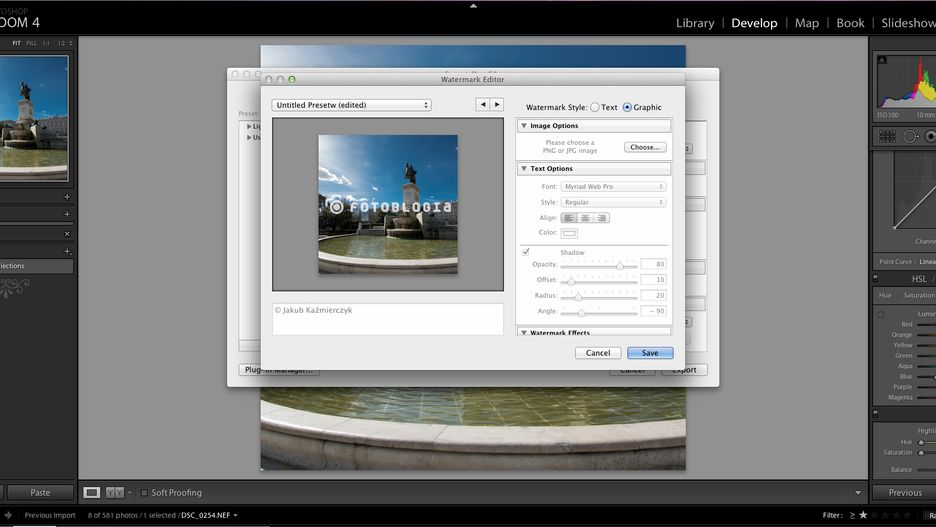Collapse the Image Options section

click(524, 126)
